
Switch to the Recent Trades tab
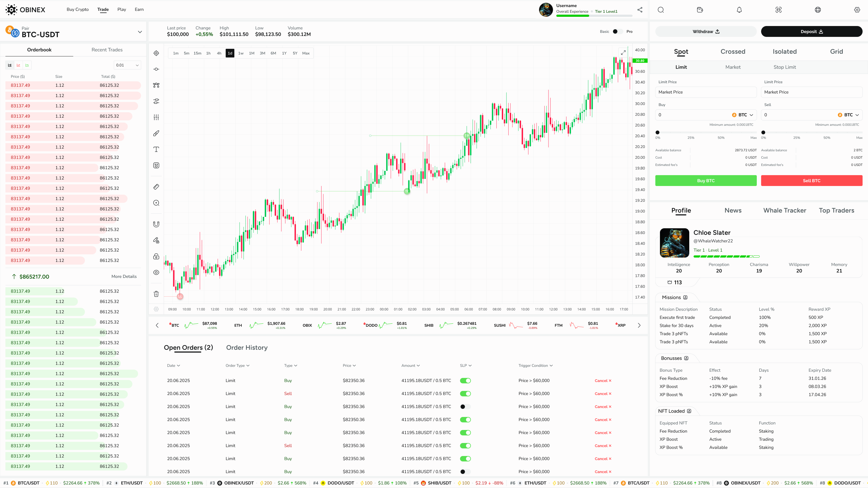click(107, 50)
